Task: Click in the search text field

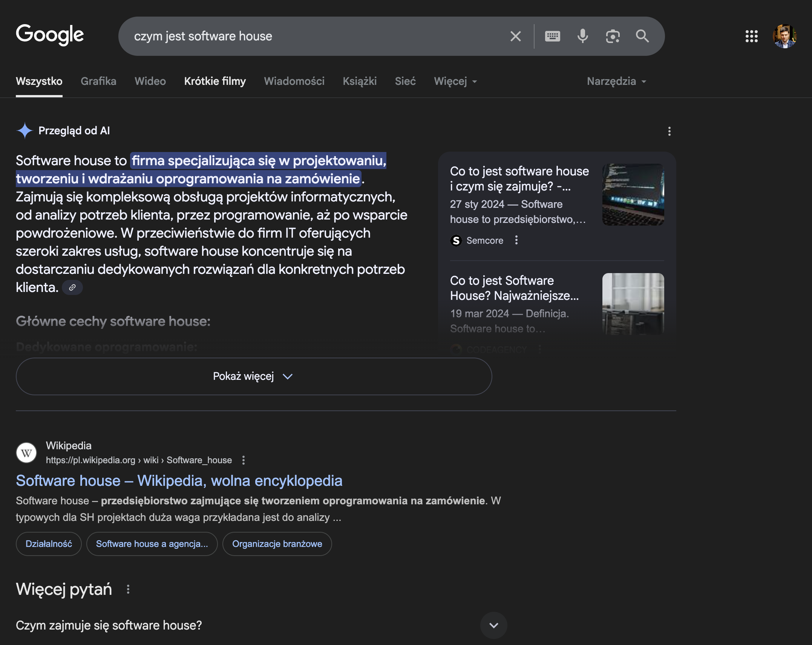Action: coord(317,36)
